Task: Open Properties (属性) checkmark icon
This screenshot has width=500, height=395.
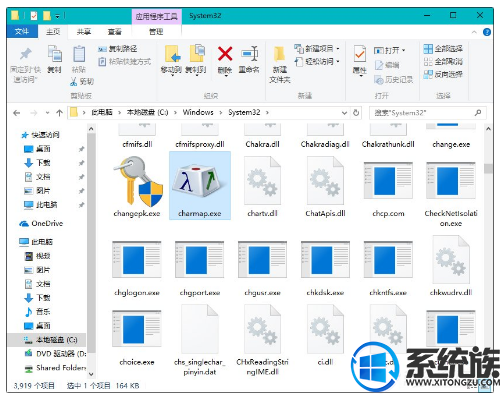Action: 359,54
